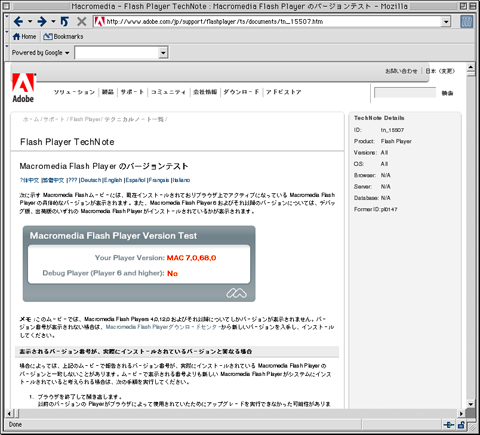Open the ソリューション navigation menu
Image resolution: width=480 pixels, height=435 pixels.
tap(74, 92)
